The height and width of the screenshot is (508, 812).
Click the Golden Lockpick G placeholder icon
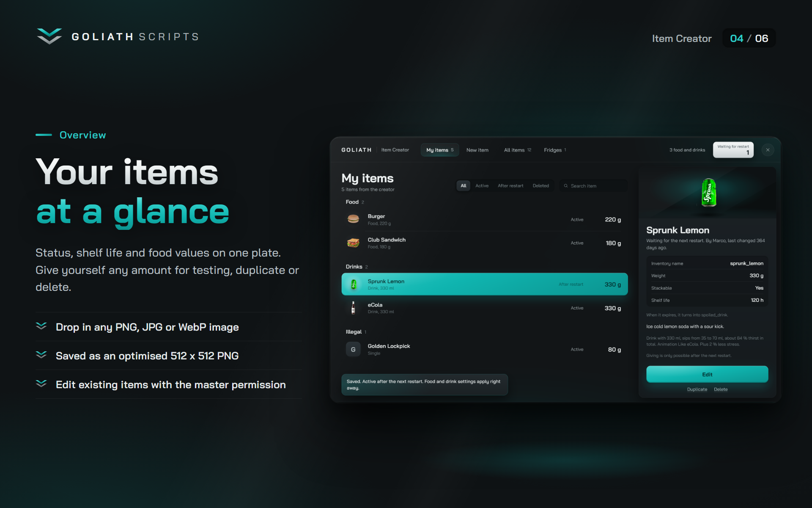pyautogui.click(x=353, y=350)
